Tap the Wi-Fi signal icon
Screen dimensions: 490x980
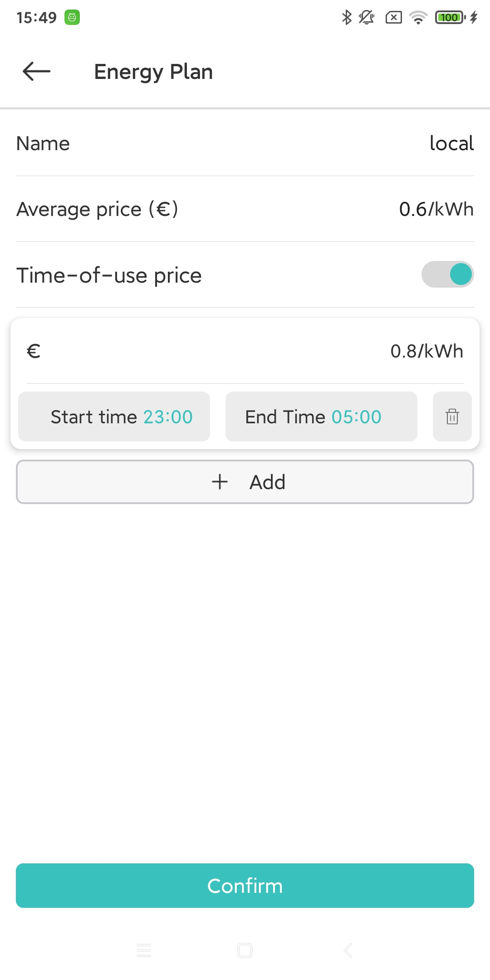coord(418,18)
